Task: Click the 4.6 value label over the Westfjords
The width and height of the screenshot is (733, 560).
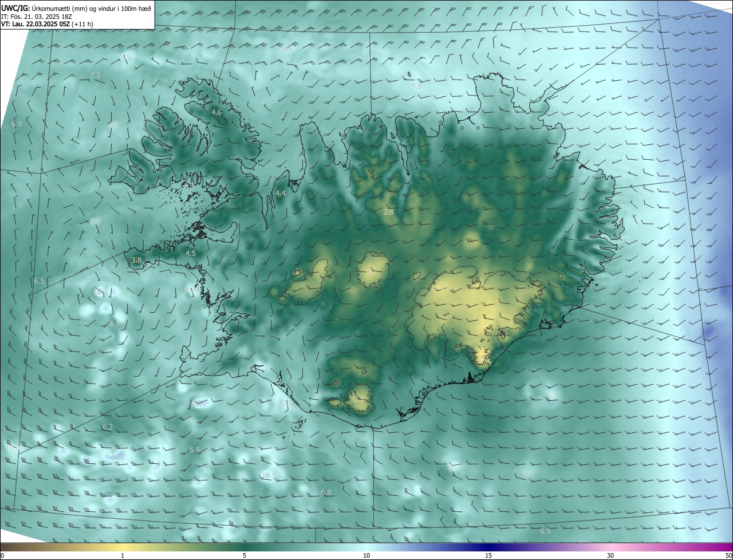Action: [x=216, y=113]
